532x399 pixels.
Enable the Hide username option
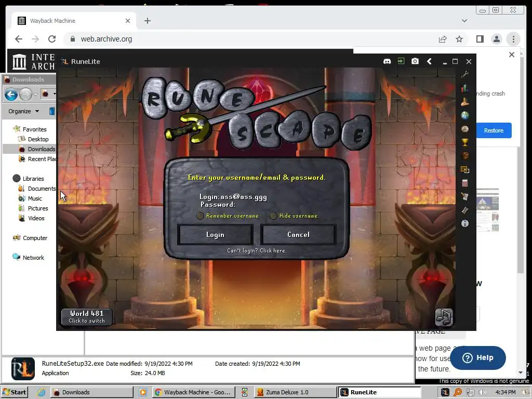[x=273, y=216]
